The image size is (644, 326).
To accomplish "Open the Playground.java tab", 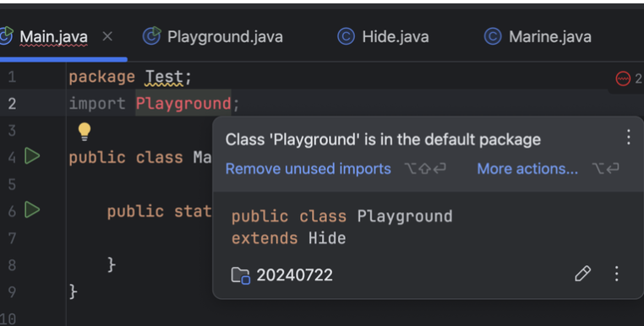I will tap(225, 37).
